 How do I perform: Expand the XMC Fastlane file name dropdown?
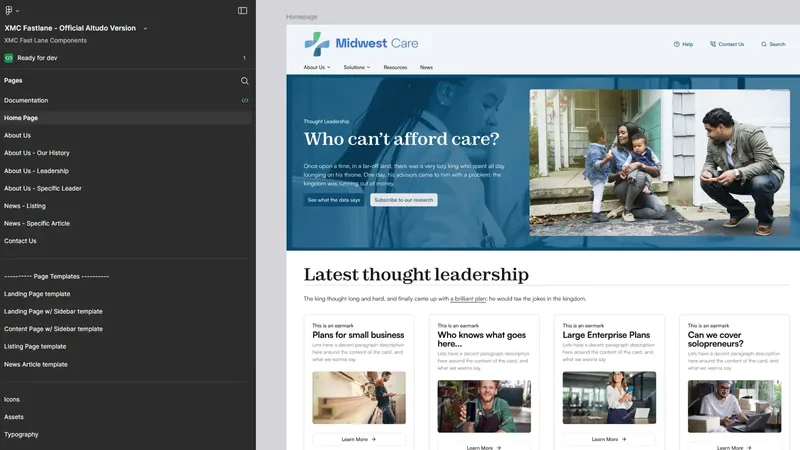coord(145,28)
